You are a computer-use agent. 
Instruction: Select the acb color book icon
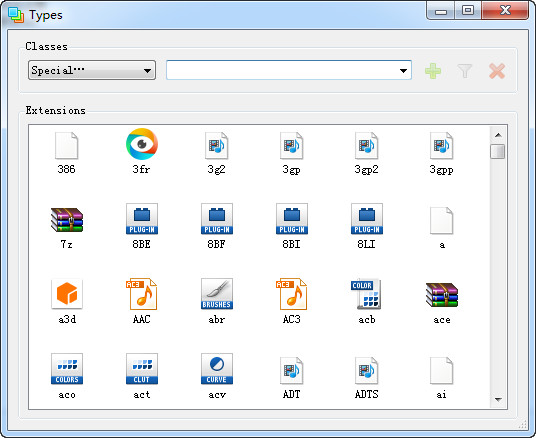click(x=366, y=294)
